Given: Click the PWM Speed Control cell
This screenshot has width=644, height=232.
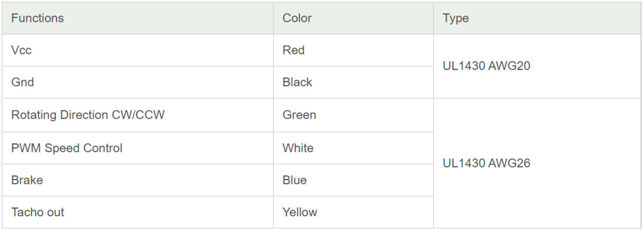Looking at the screenshot, I should pos(67,148).
